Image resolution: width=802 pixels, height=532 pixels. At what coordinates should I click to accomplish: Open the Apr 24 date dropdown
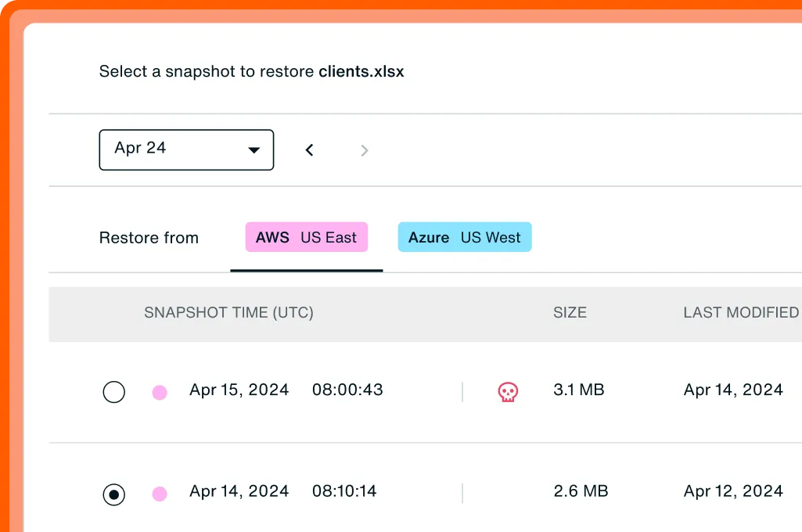186,150
